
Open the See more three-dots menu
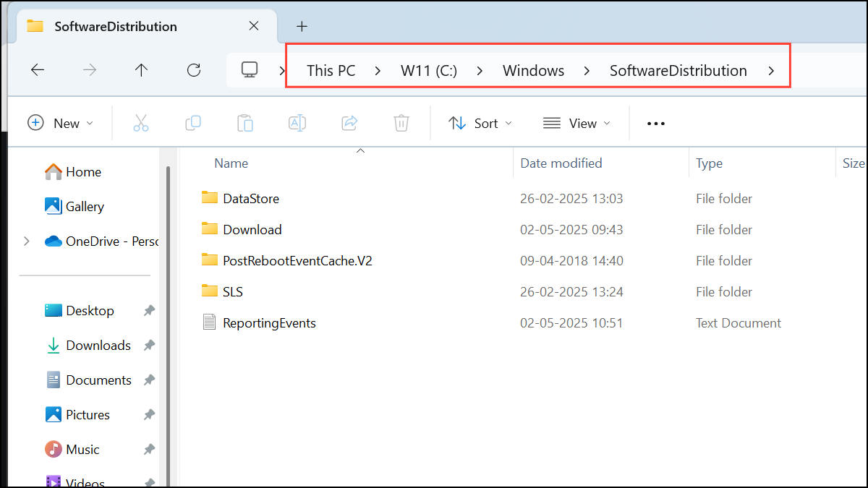(656, 124)
